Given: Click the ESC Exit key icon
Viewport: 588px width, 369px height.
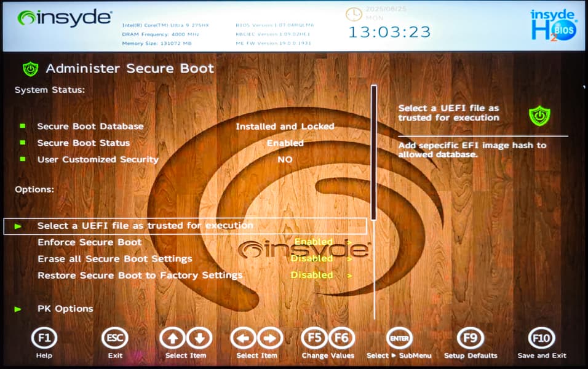Looking at the screenshot, I should [115, 338].
